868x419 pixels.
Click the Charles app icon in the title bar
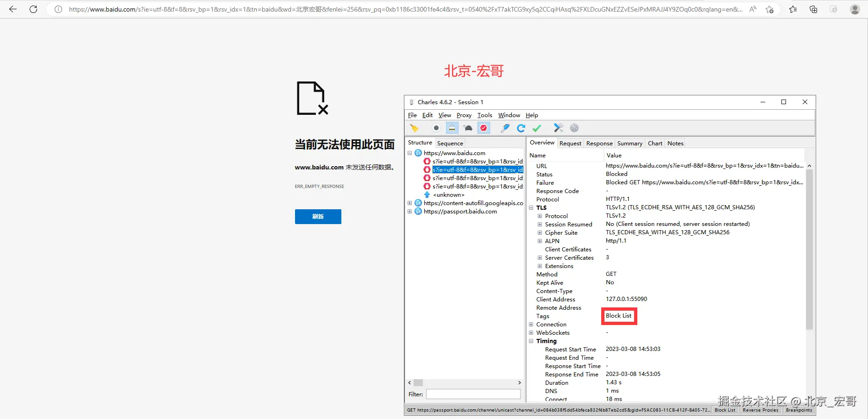pyautogui.click(x=411, y=102)
